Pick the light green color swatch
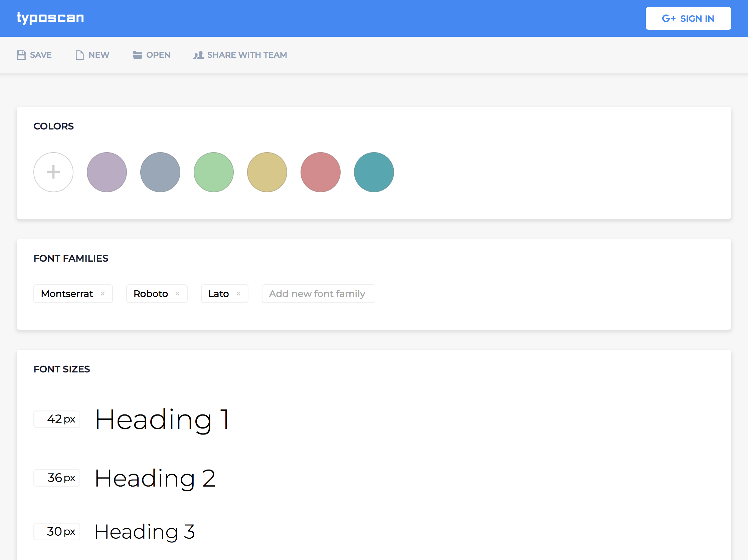This screenshot has width=748, height=560. tap(214, 172)
